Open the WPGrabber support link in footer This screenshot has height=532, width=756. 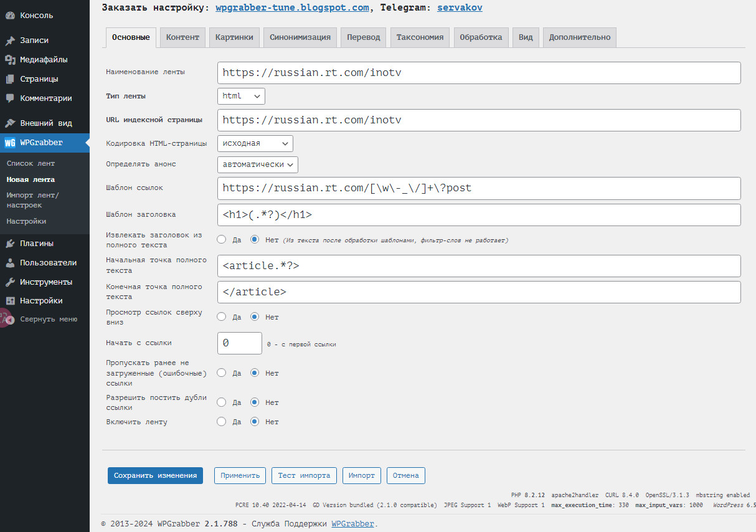(x=352, y=524)
